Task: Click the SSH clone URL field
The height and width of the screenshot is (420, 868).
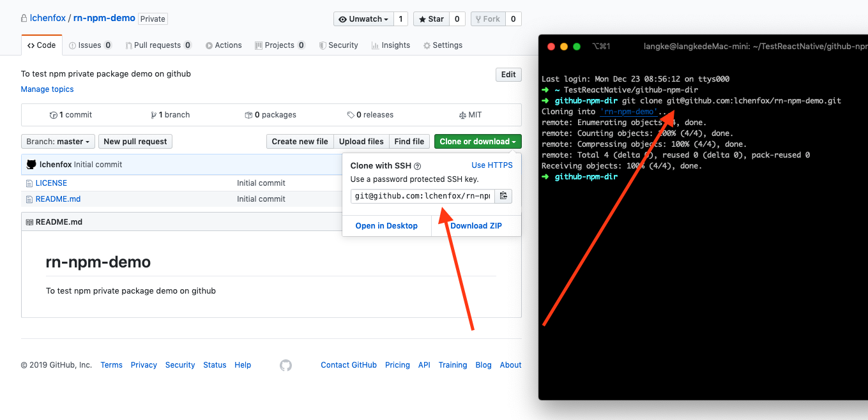Action: coord(422,196)
